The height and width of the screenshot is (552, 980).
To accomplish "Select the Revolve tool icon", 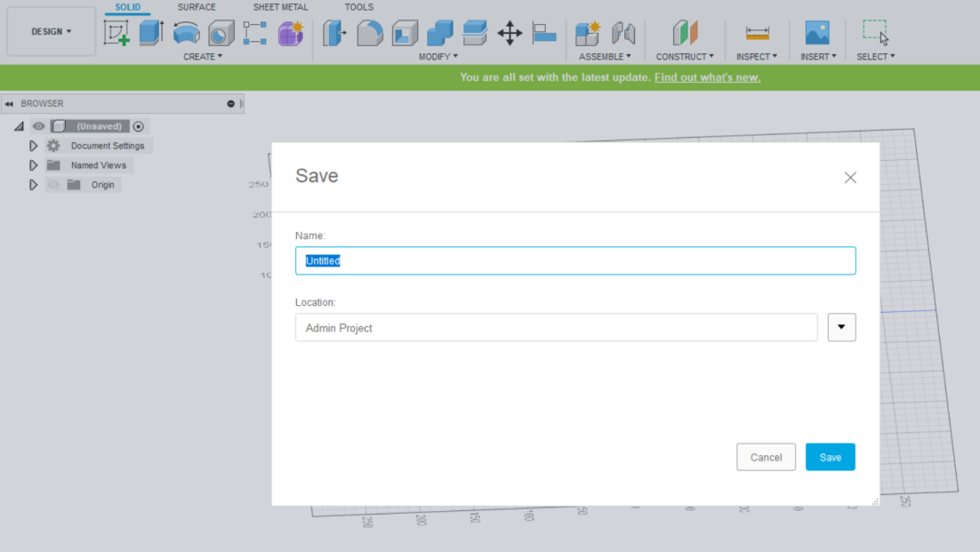I will [x=186, y=33].
